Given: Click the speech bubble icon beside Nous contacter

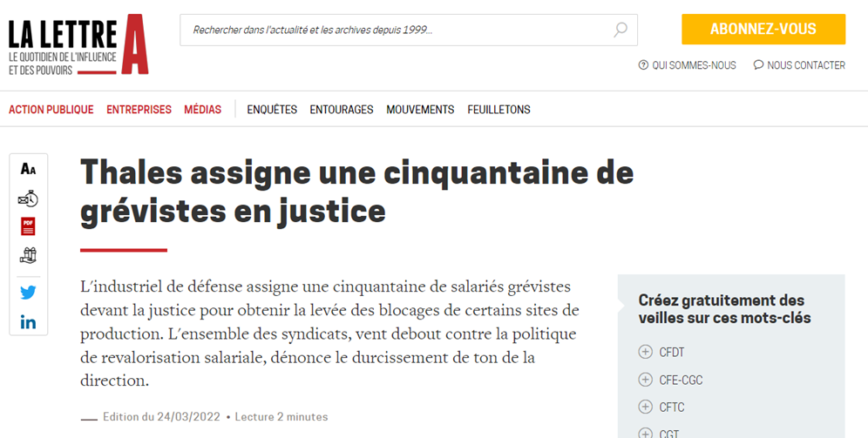Looking at the screenshot, I should 758,64.
